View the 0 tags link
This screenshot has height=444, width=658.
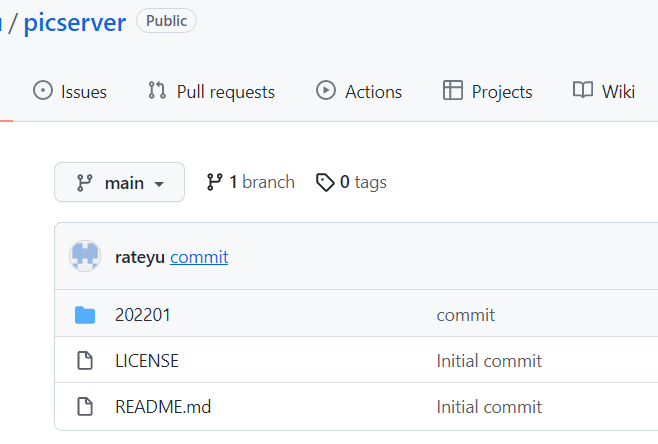[351, 182]
